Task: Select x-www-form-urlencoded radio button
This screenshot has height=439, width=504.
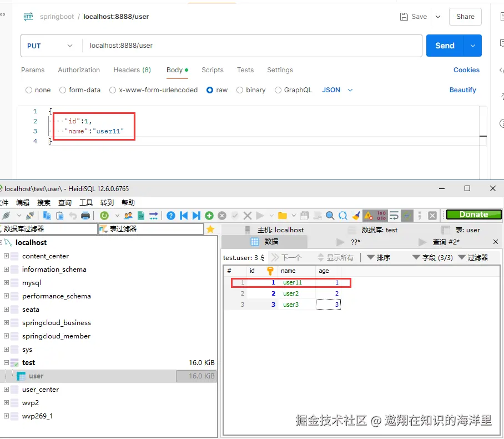Action: [113, 90]
